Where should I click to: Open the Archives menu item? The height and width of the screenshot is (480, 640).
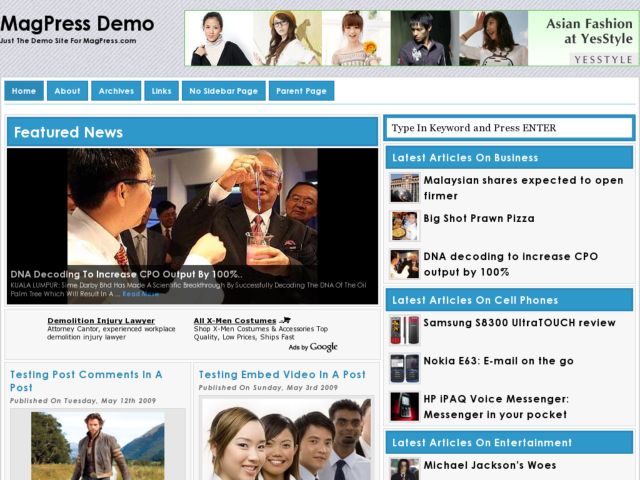116,91
